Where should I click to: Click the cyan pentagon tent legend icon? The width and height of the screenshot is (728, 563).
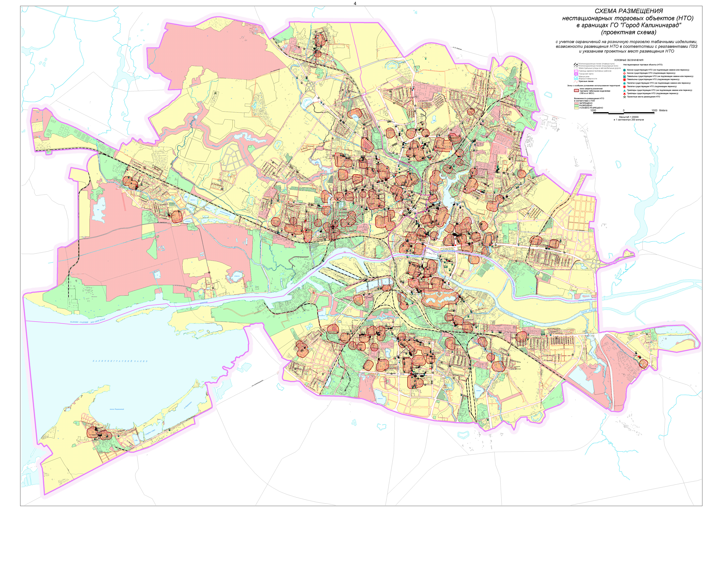(624, 83)
